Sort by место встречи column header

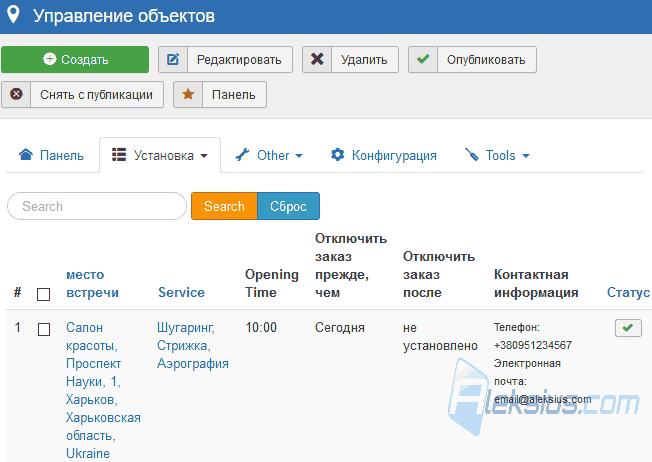tap(92, 283)
